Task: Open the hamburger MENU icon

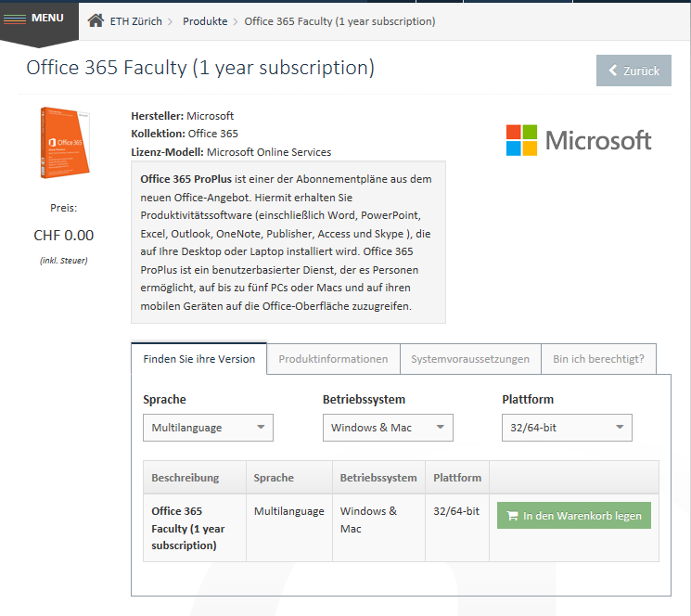Action: [x=15, y=19]
